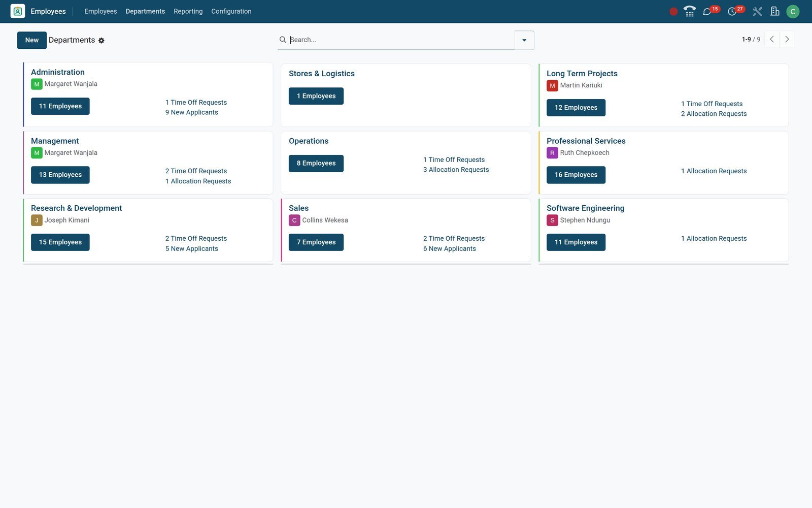The image size is (812, 508).
Task: Open the Departments gear settings icon
Action: pos(101,41)
